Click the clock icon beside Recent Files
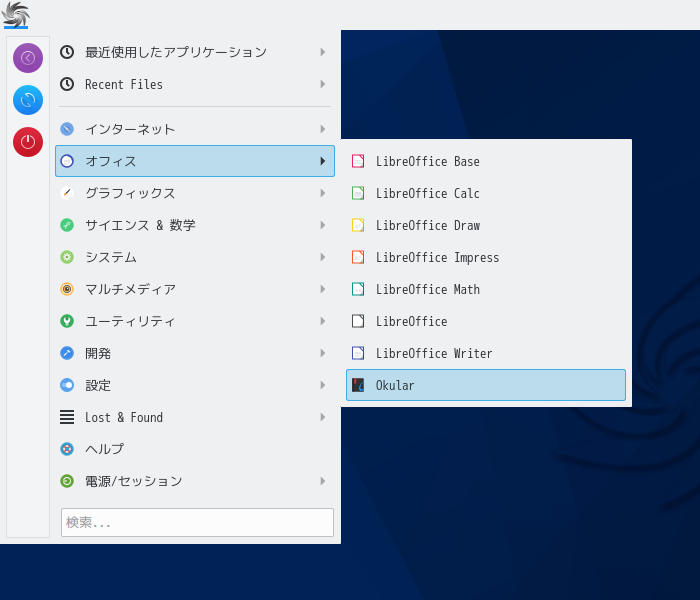The width and height of the screenshot is (700, 600). point(67,84)
